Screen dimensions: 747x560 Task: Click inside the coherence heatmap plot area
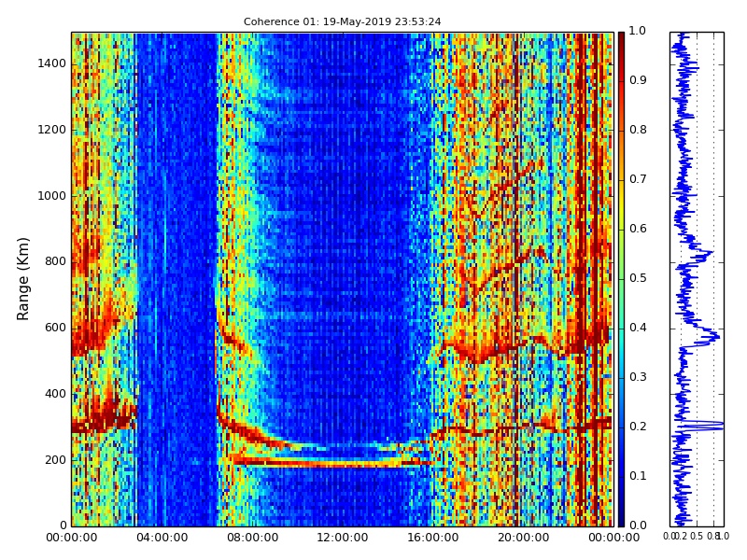pos(343,279)
